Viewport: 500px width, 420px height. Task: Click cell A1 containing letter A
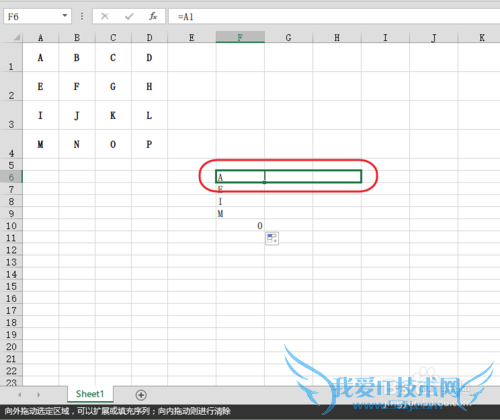click(41, 57)
